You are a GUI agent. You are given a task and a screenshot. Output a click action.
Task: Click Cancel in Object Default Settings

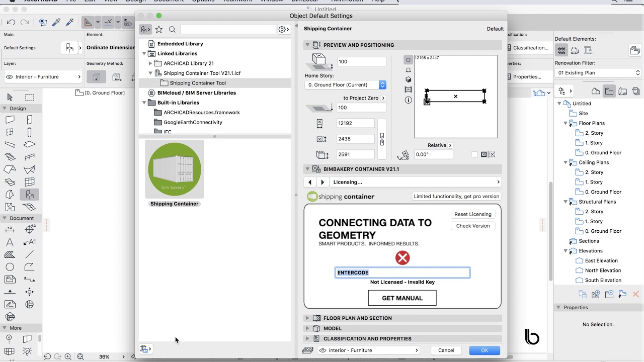tap(446, 350)
